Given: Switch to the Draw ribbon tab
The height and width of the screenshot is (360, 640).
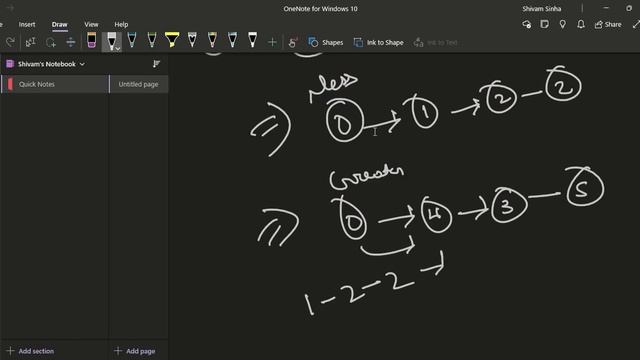Looking at the screenshot, I should click(60, 24).
